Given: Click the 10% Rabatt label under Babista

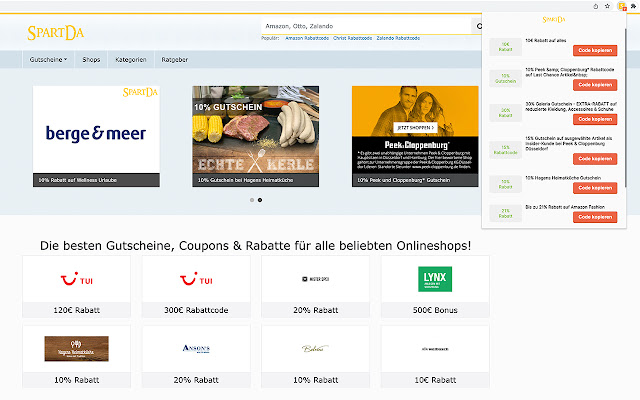Looking at the screenshot, I should point(316,380).
